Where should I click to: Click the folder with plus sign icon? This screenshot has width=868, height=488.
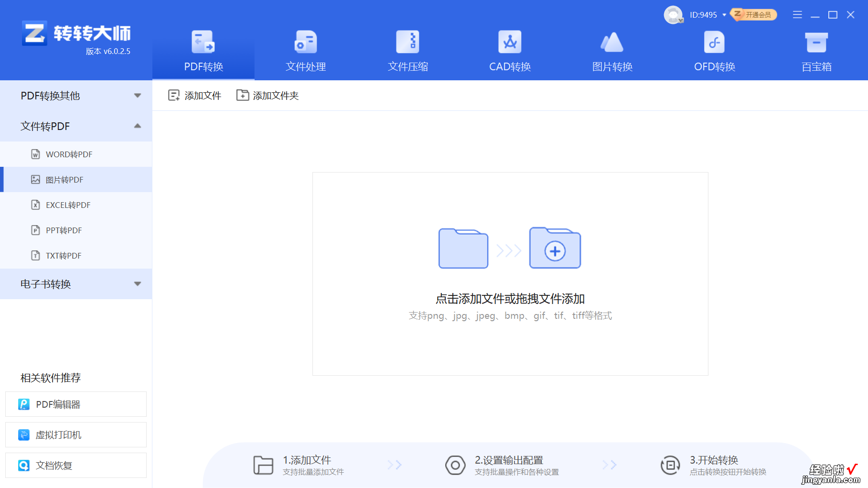pos(555,248)
